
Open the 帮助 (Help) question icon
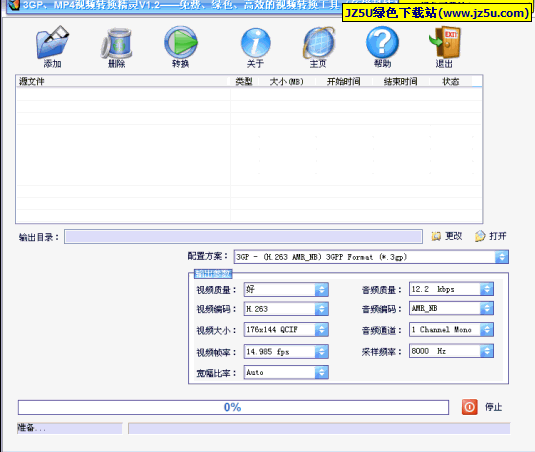[382, 43]
